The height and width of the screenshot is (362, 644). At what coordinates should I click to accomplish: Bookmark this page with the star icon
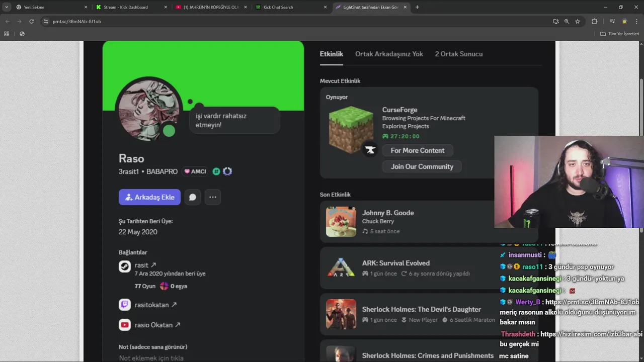pos(578,22)
